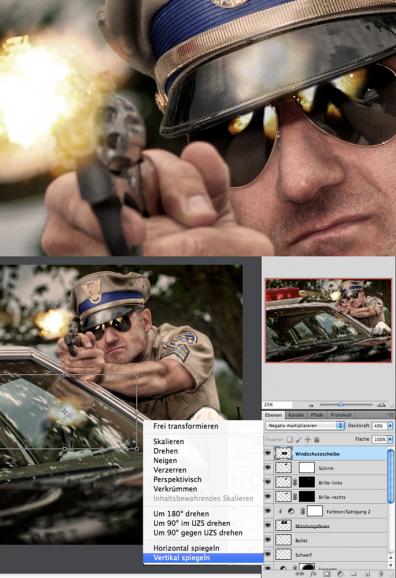Select the Brille-links black mask thumbnail

(x=306, y=482)
